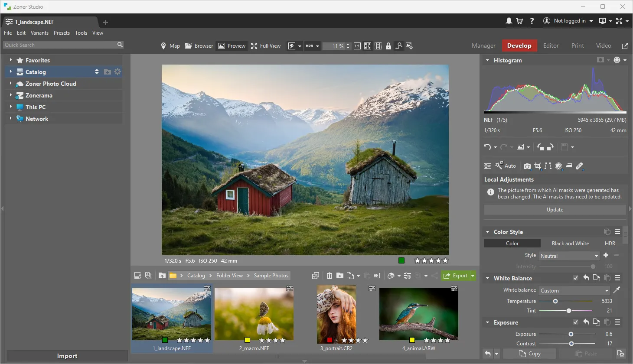The width and height of the screenshot is (633, 364).
Task: Set zoom to 1:1 actual size
Action: (357, 46)
